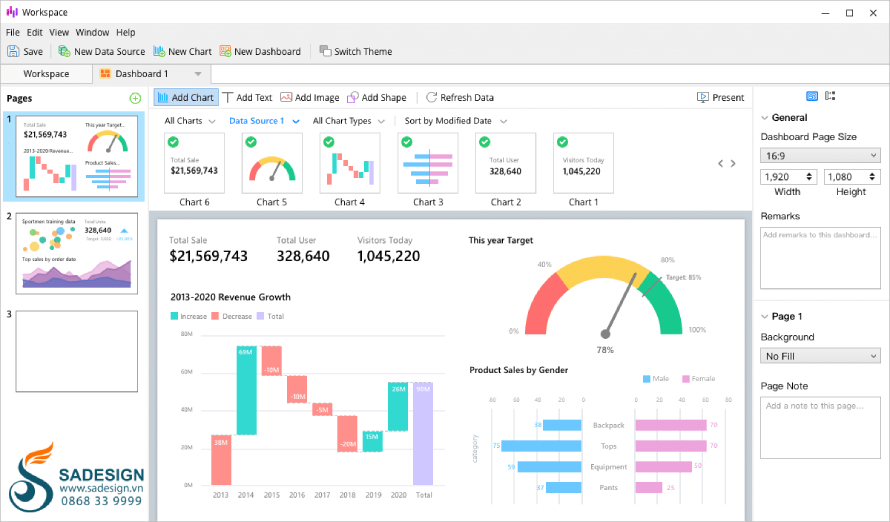Click the Dashboard 1 tab icon

pos(105,74)
